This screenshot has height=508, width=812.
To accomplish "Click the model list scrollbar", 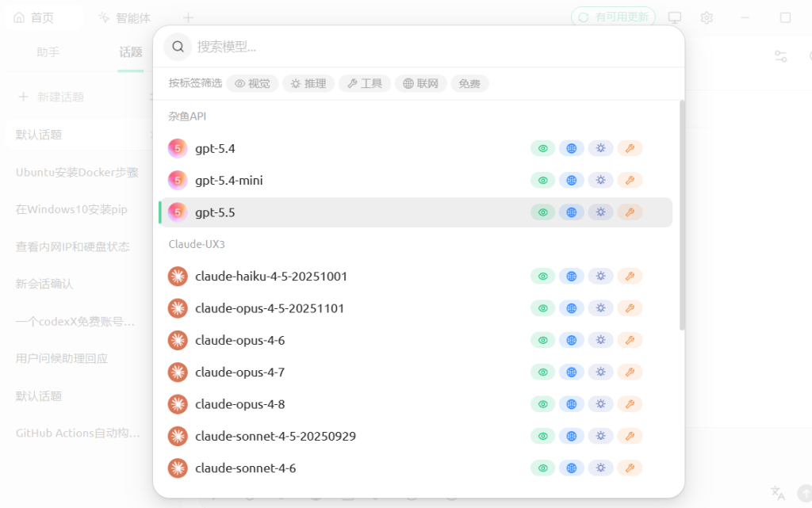I will [x=682, y=216].
